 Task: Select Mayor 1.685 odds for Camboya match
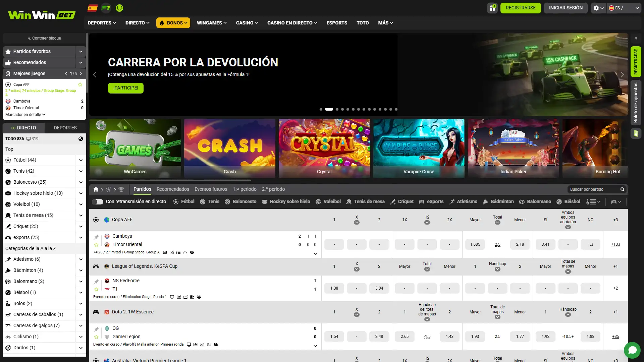475,244
